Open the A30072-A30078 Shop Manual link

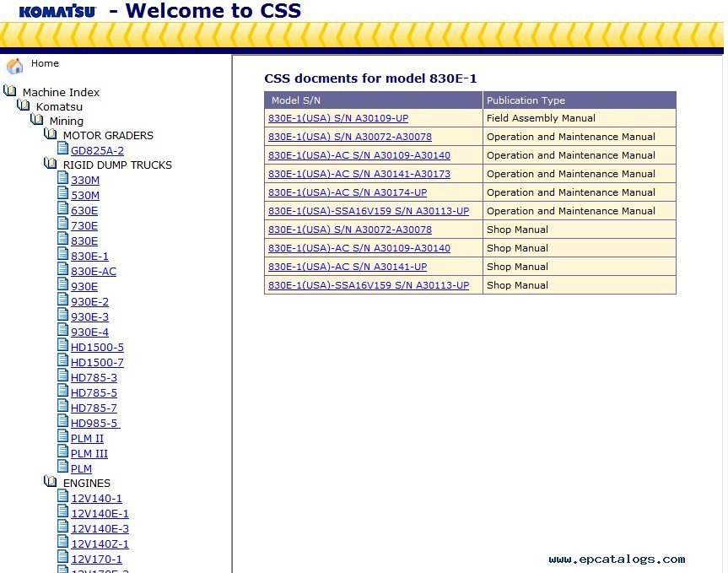[x=350, y=230]
